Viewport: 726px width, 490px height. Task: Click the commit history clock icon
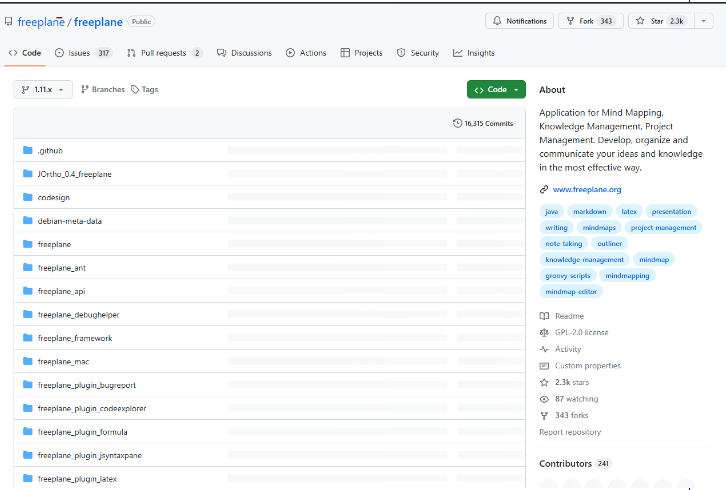[x=457, y=124]
